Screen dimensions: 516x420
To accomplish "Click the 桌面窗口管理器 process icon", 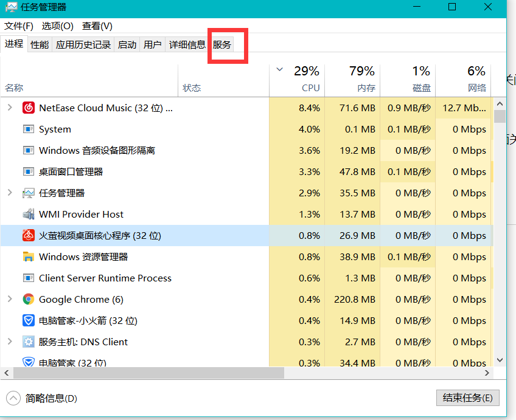I will click(29, 171).
